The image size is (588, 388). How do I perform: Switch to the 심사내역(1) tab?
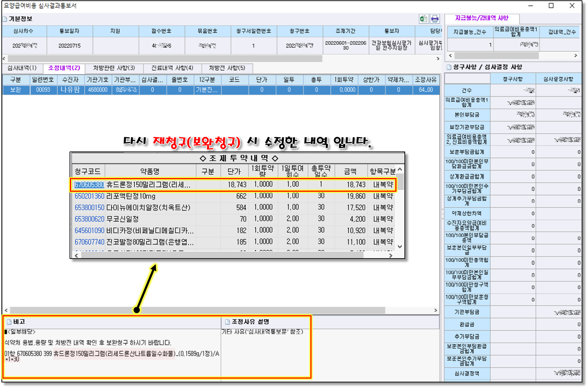point(22,68)
